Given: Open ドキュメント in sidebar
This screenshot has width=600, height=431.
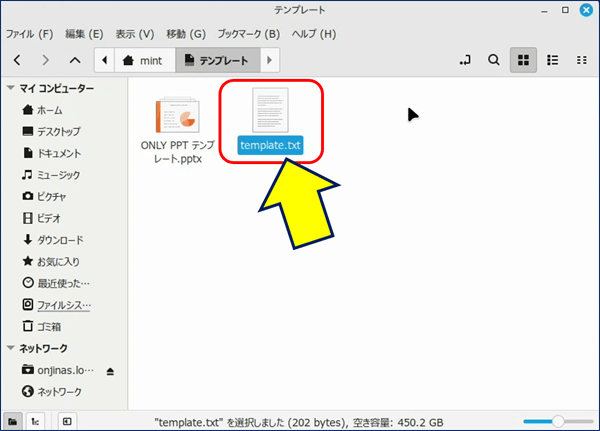Looking at the screenshot, I should 52,153.
